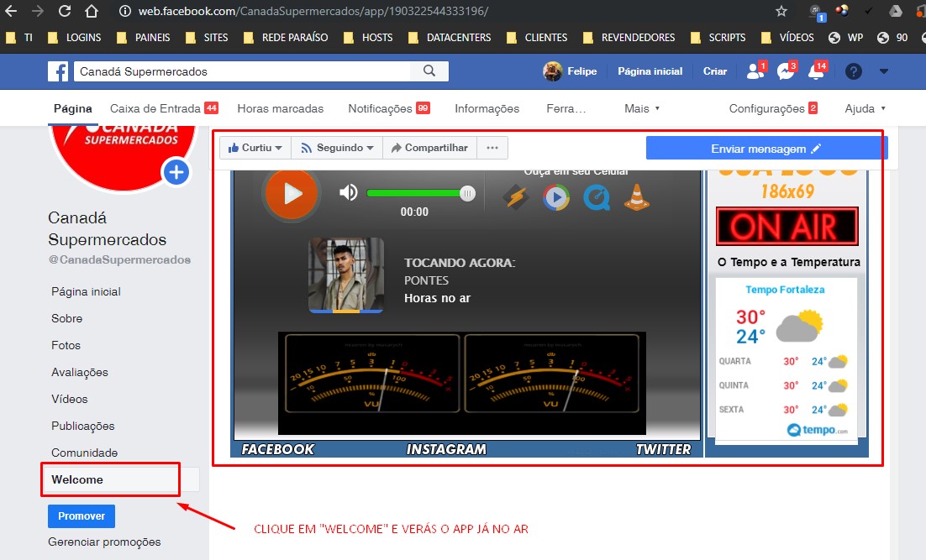Toggle the Curtiu like button

pos(255,148)
